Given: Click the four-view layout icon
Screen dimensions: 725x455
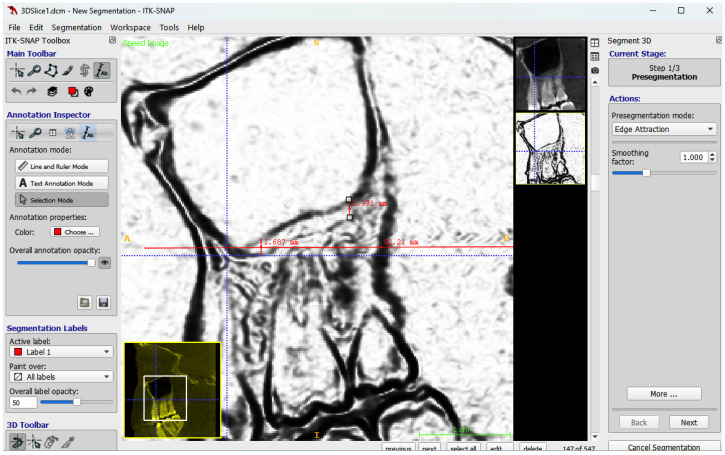Looking at the screenshot, I should click(595, 43).
